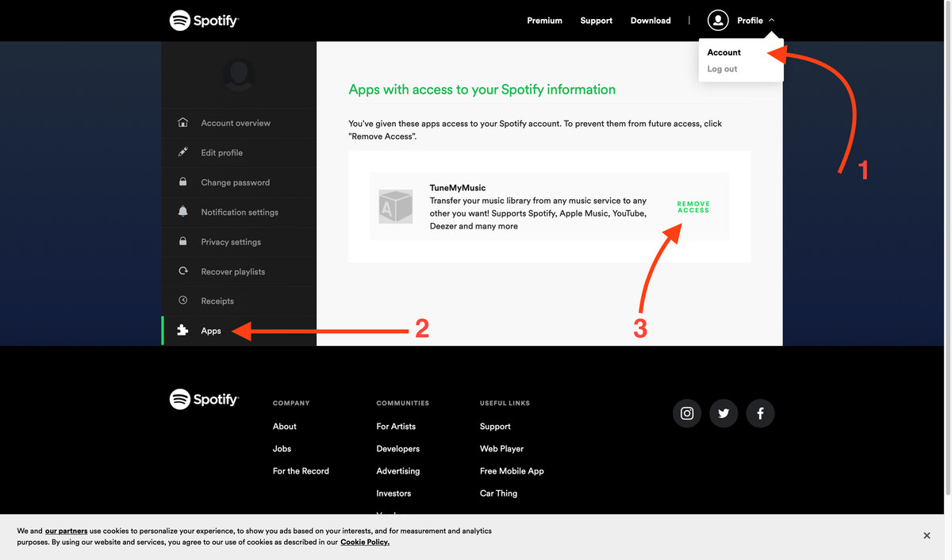Choose Log out in profile menu
Viewport: 952px width, 560px height.
click(x=722, y=69)
